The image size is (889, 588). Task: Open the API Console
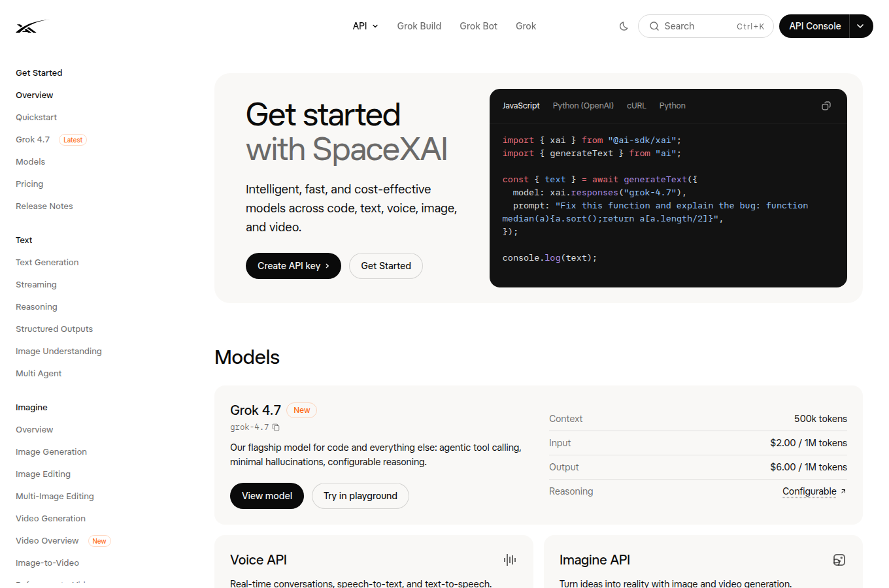pyautogui.click(x=814, y=26)
